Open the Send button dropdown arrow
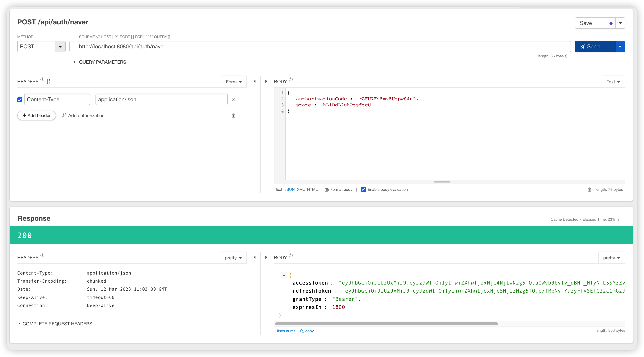The width and height of the screenshot is (644, 357). pyautogui.click(x=620, y=47)
